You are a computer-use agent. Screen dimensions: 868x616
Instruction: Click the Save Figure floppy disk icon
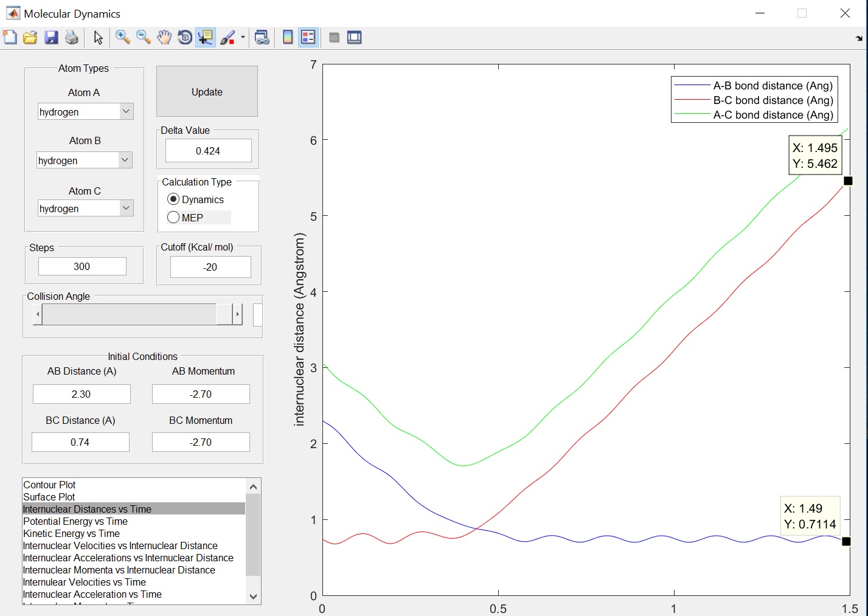(51, 38)
